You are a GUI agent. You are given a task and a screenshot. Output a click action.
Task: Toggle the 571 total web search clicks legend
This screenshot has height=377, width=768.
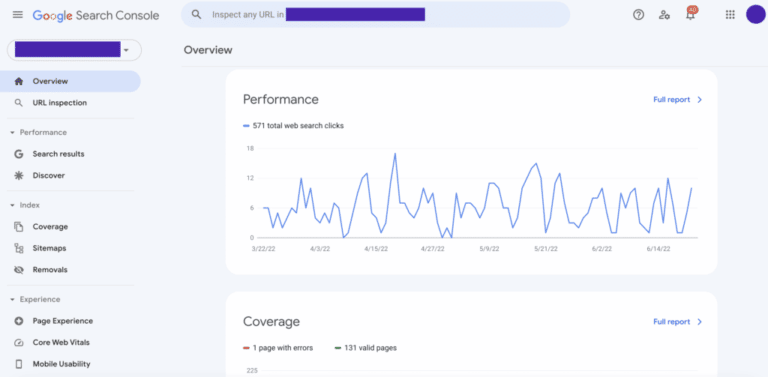tap(293, 126)
